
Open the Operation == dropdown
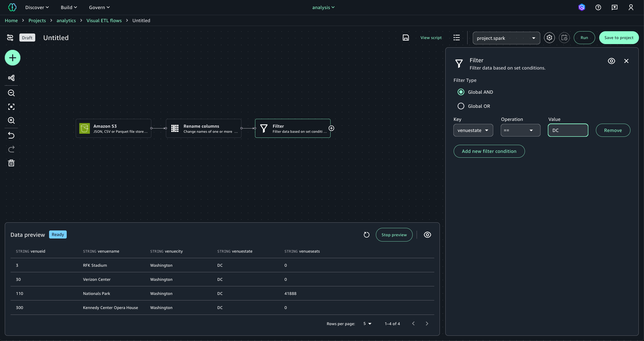click(x=520, y=130)
